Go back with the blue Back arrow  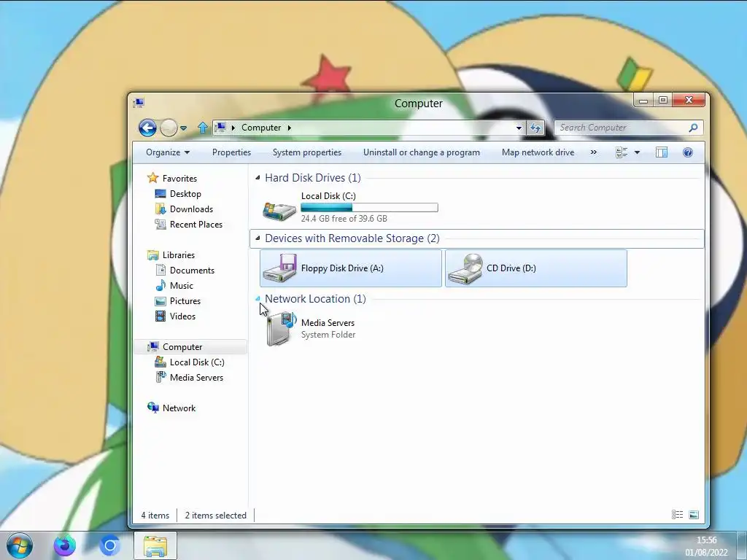tap(147, 128)
